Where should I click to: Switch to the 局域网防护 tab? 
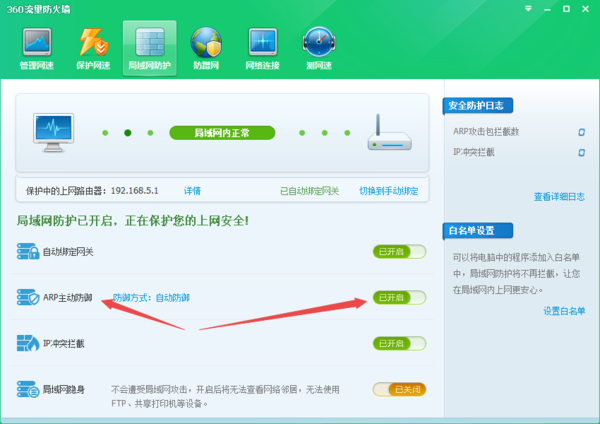click(150, 47)
